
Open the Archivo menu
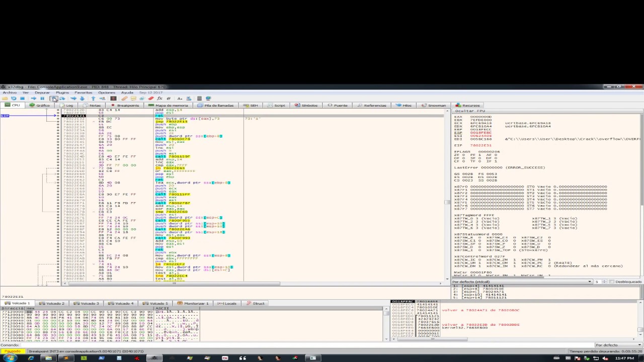click(10, 93)
